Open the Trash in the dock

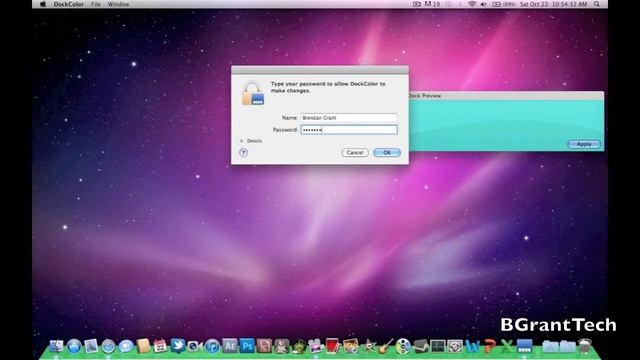point(585,346)
